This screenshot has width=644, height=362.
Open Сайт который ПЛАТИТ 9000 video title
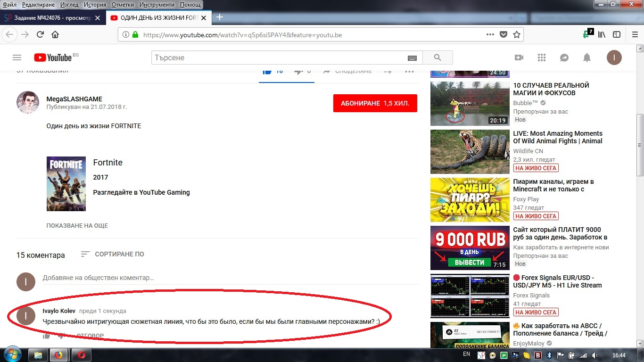560,233
